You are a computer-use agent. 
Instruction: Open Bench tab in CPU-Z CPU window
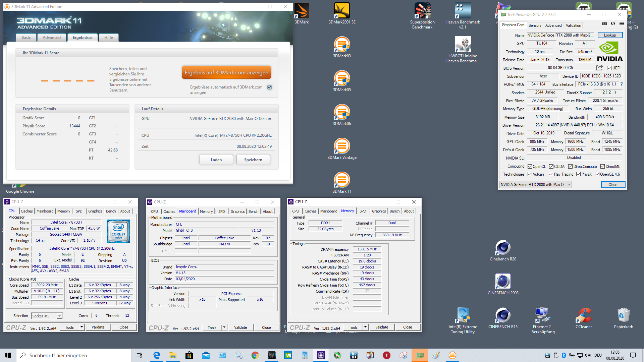tap(111, 211)
